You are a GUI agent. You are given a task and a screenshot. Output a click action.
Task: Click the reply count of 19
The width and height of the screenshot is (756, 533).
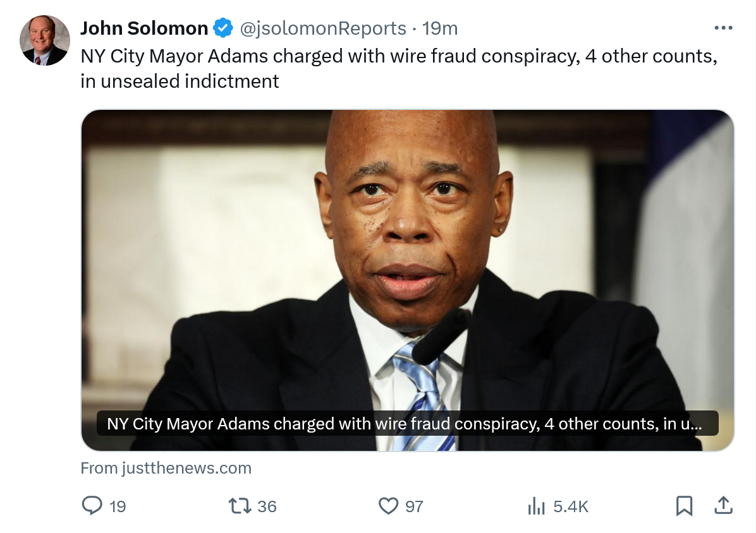[x=118, y=506]
